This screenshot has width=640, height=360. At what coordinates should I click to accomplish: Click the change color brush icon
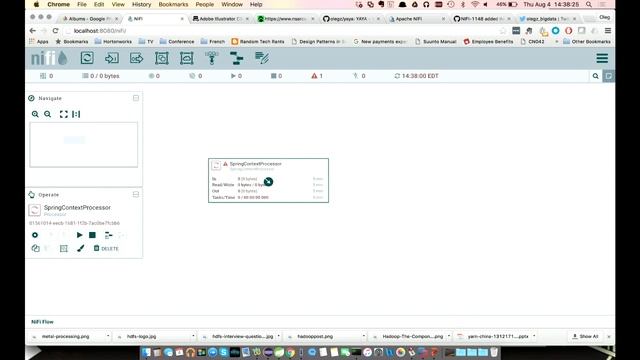(81, 248)
